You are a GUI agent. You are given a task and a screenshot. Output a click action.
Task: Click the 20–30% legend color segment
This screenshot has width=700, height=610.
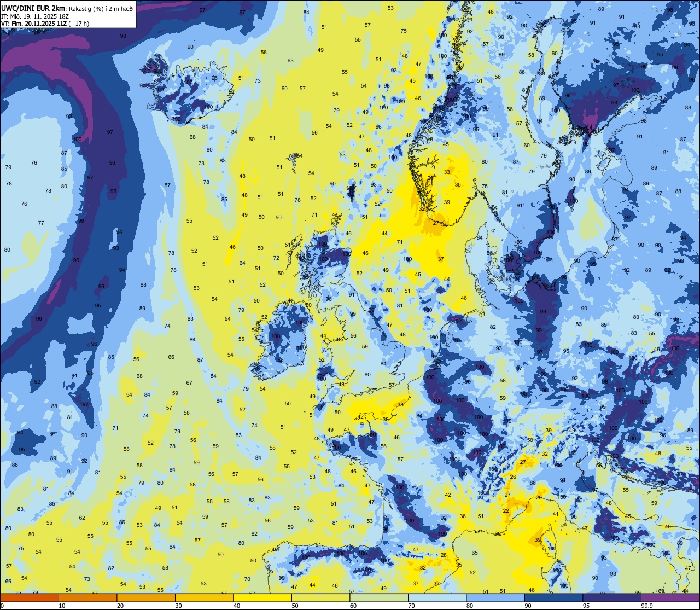coord(146,597)
